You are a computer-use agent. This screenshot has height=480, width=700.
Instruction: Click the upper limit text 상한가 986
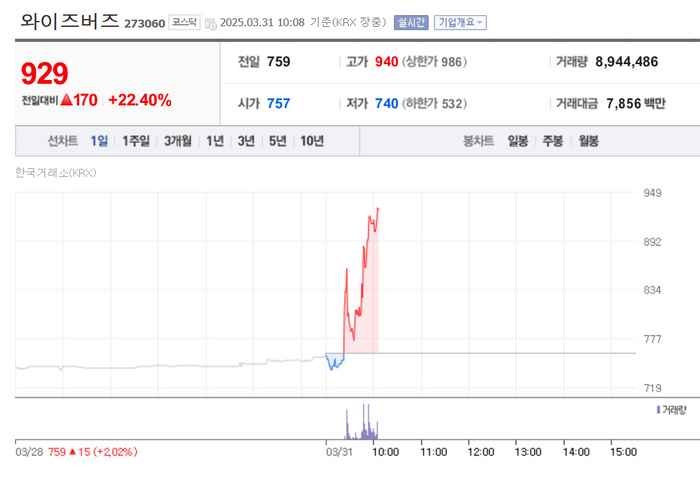434,62
